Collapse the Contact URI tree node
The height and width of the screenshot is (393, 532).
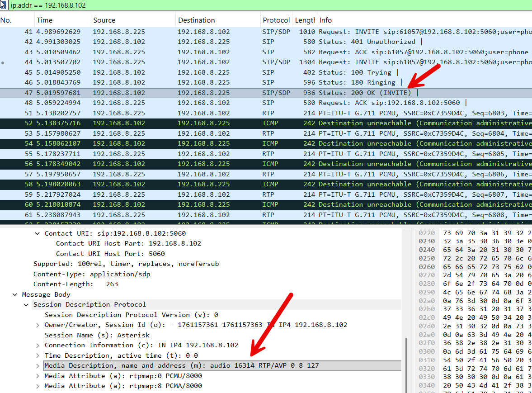[x=38, y=234]
